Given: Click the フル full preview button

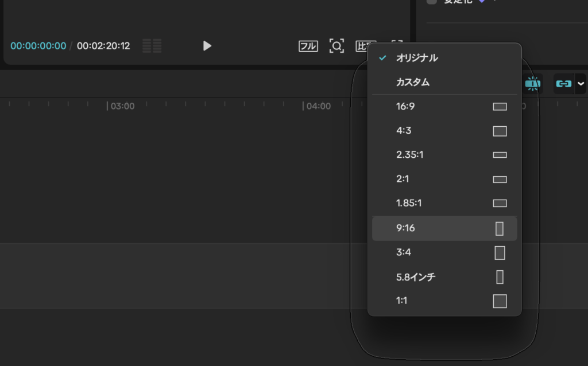Looking at the screenshot, I should 308,46.
